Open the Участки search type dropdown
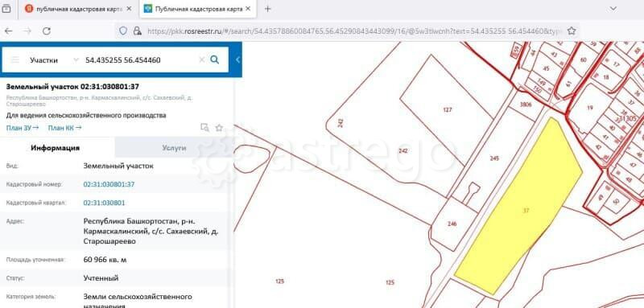 point(53,60)
